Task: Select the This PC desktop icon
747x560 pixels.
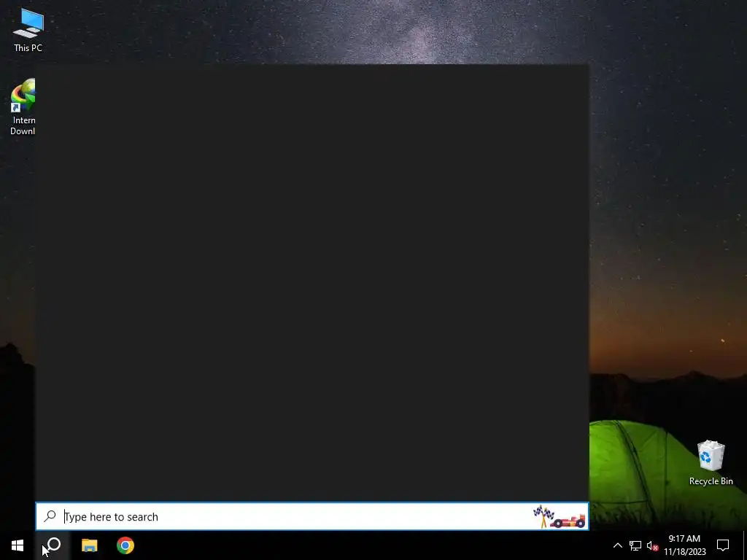Action: pos(28,31)
